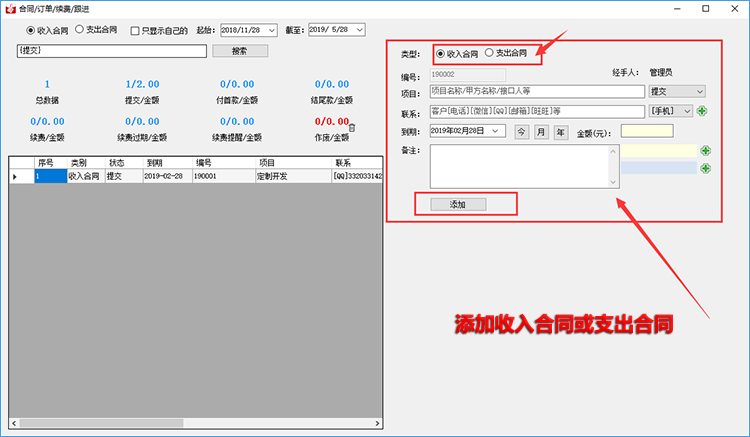Select 支出合同 radio in top filter bar

79,31
